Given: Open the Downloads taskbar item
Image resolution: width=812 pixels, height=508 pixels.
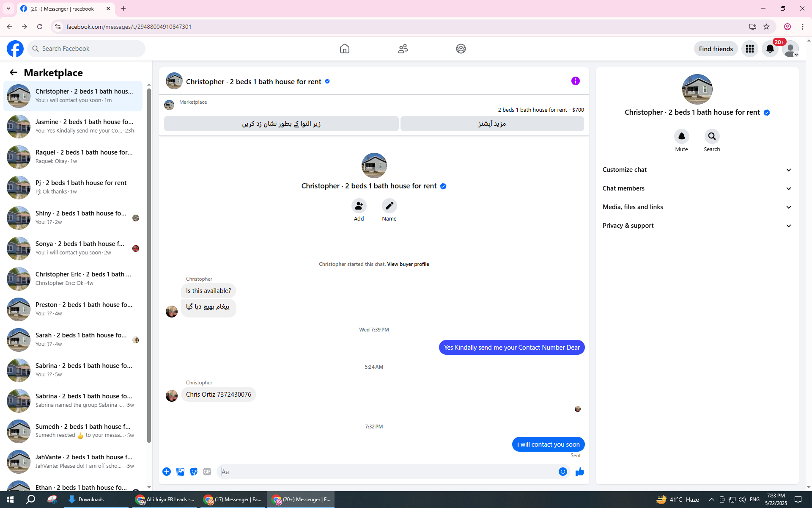Looking at the screenshot, I should pyautogui.click(x=96, y=500).
